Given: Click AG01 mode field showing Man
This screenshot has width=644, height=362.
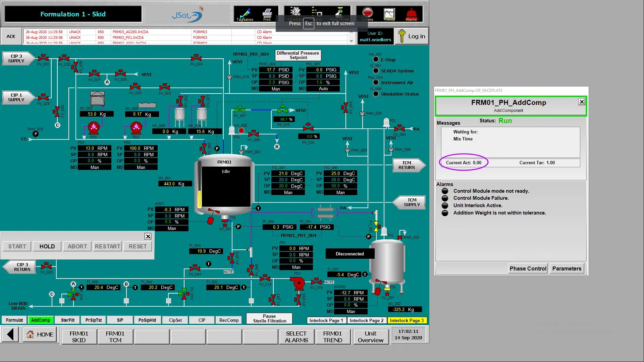Looking at the screenshot, I should (x=171, y=228).
